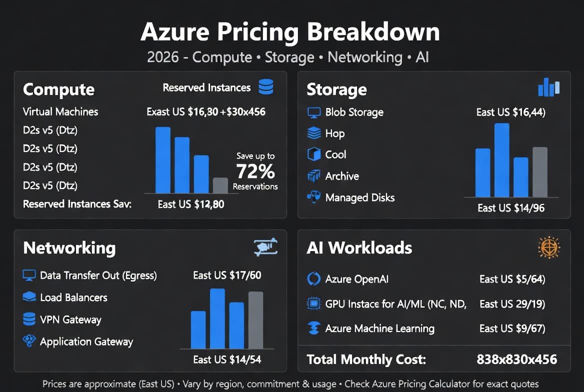
Task: Click the gray bar in Networking chart
Action: click(x=256, y=320)
